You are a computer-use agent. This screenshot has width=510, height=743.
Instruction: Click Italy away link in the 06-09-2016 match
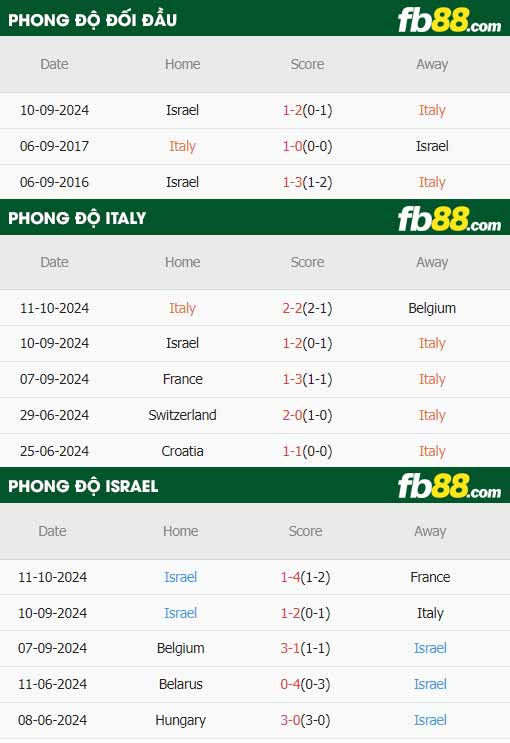pyautogui.click(x=432, y=182)
